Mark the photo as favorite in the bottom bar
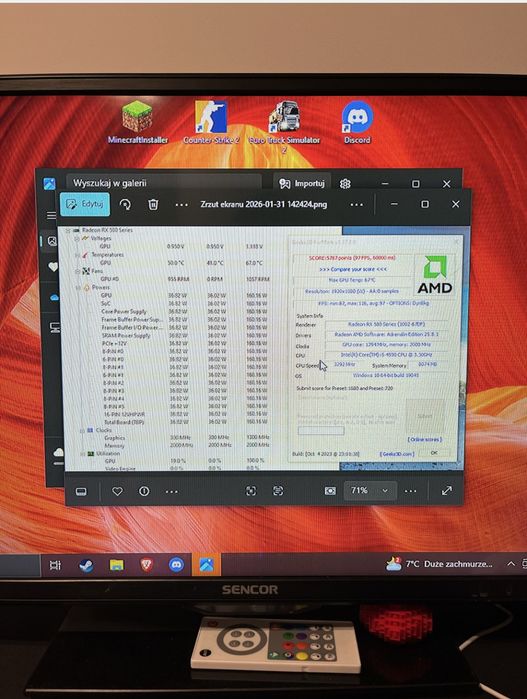The width and height of the screenshot is (527, 699). (117, 491)
